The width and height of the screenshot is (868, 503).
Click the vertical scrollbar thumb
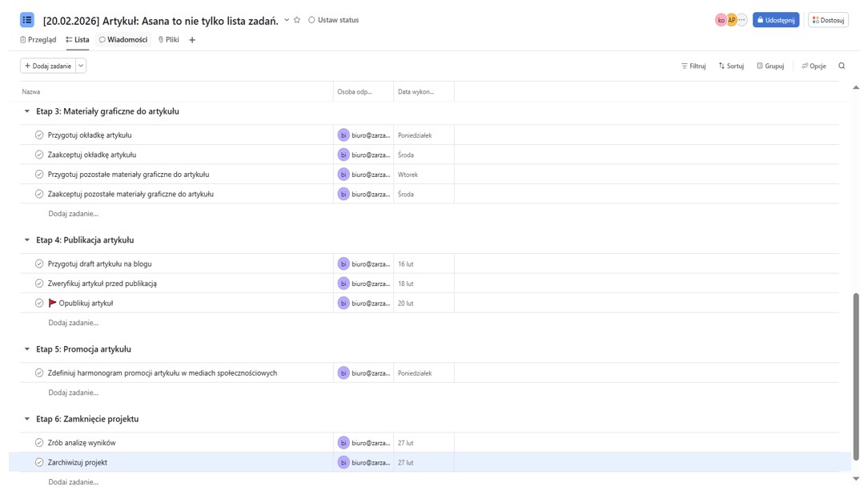855,376
